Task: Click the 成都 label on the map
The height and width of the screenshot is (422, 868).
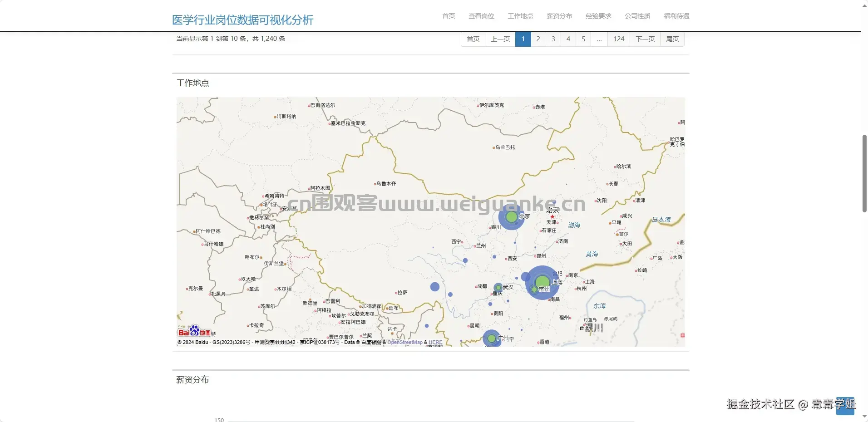Action: (x=482, y=286)
